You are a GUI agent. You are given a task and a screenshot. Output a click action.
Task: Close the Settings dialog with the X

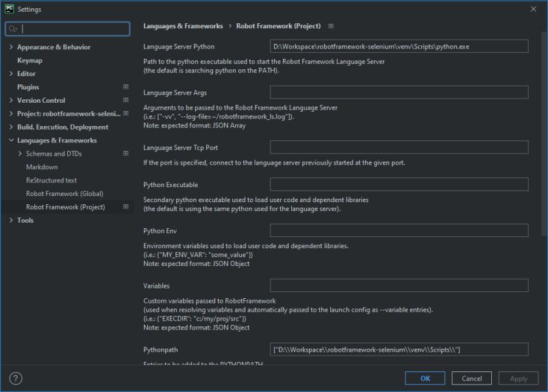(534, 9)
